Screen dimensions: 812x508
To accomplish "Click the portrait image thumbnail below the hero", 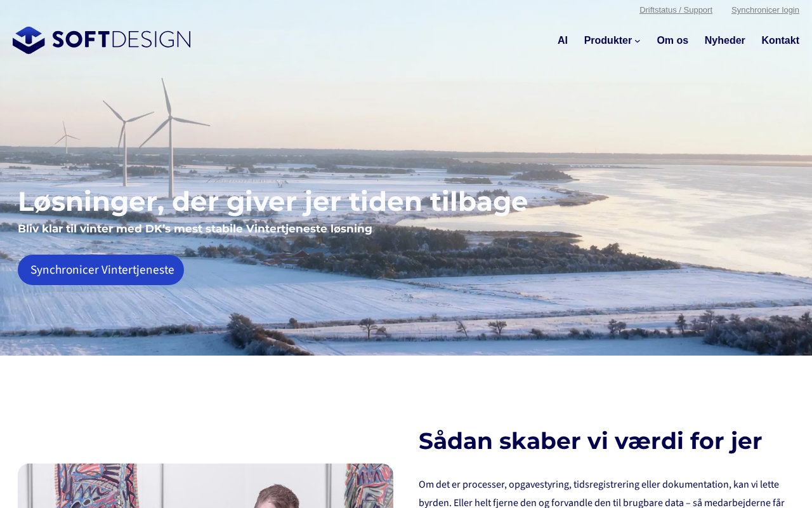I will [206, 486].
